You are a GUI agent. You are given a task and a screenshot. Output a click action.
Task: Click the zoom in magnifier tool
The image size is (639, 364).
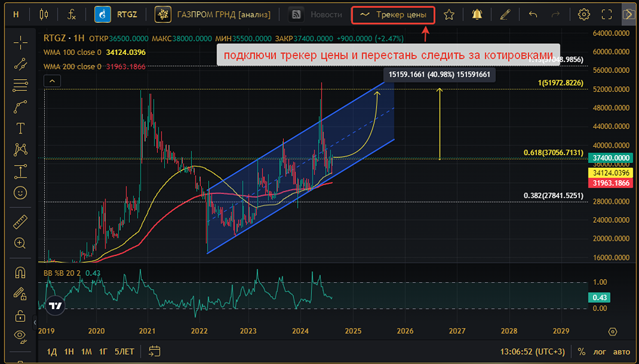20,243
